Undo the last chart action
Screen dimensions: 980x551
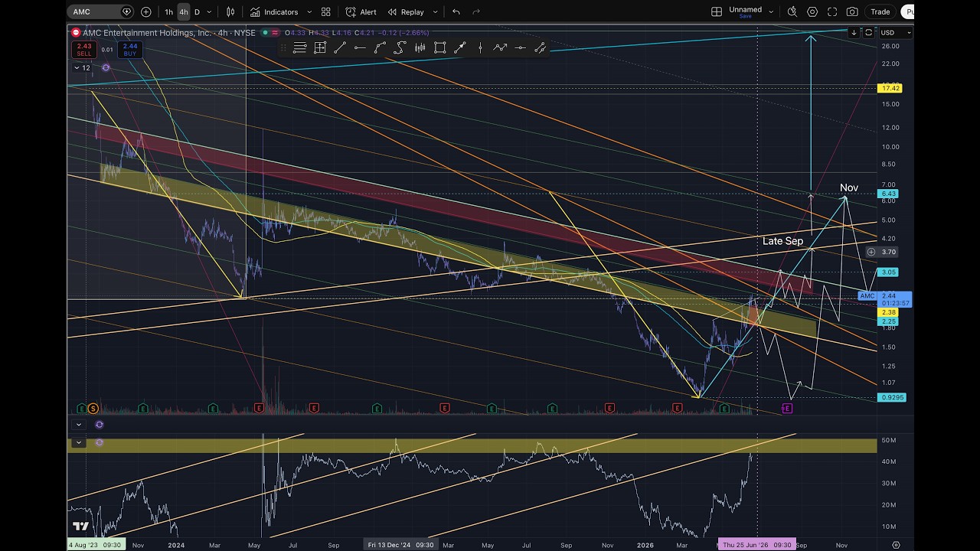[x=456, y=11]
